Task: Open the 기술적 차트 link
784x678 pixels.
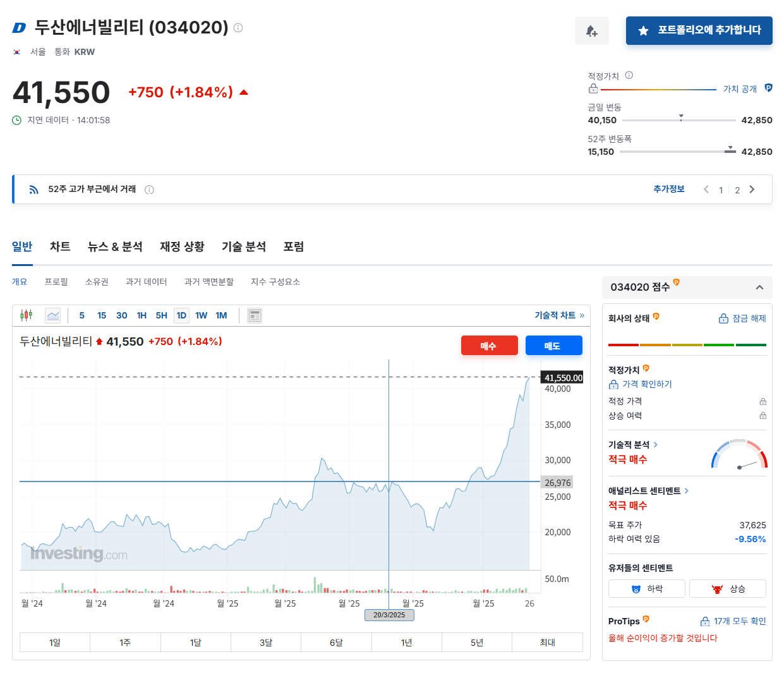Action: pos(560,315)
